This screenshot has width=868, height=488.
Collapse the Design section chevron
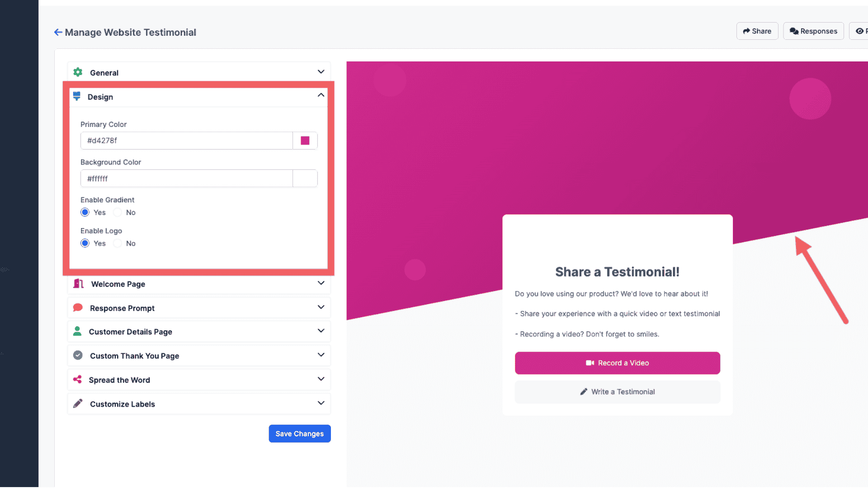(x=321, y=95)
